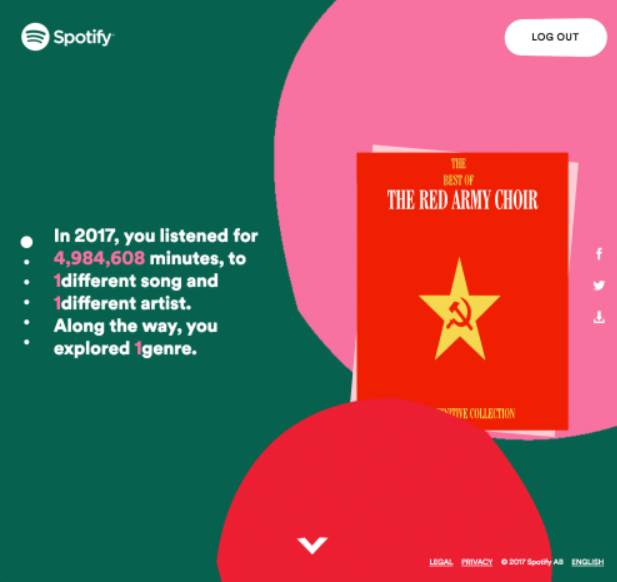Open the ENGLISH language selector
The image size is (617, 582).
tap(587, 562)
